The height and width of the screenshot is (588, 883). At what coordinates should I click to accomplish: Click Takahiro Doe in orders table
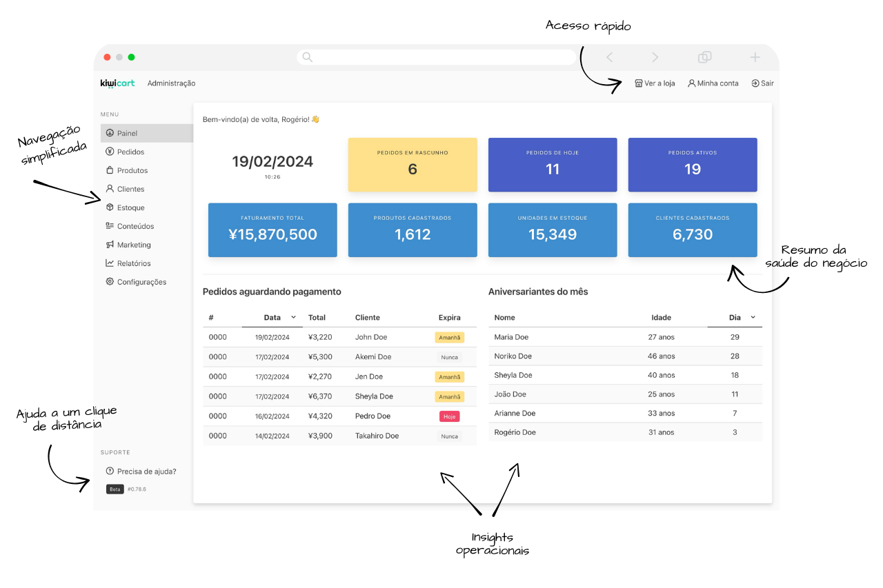click(377, 436)
